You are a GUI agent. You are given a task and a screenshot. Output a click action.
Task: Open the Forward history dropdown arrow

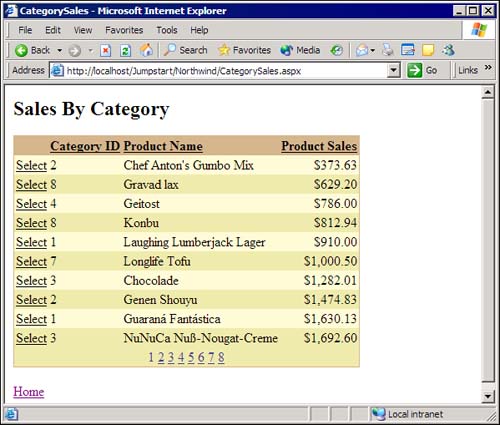(90, 51)
